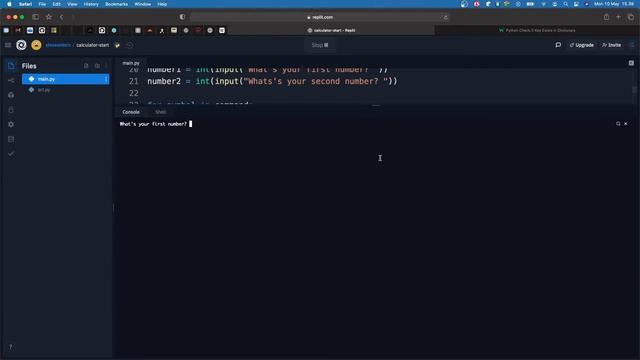
Task: Select main.py in the file tree
Action: point(66,79)
